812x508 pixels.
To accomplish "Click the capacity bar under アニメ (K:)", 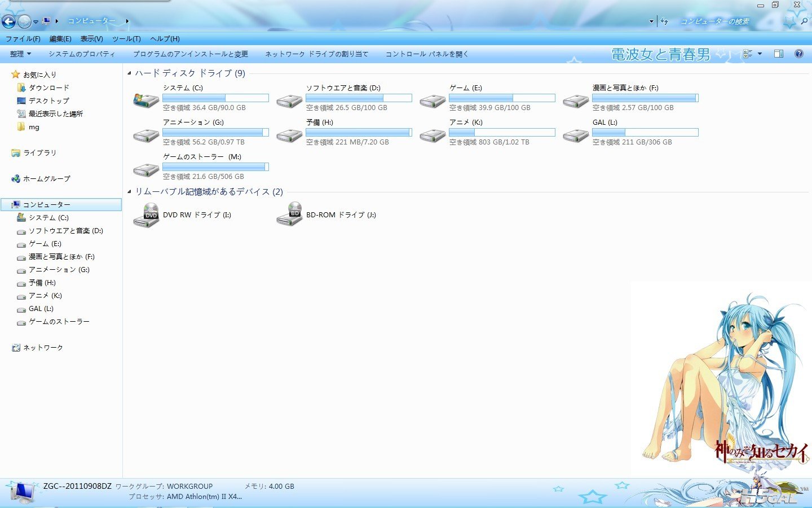I will (x=502, y=133).
